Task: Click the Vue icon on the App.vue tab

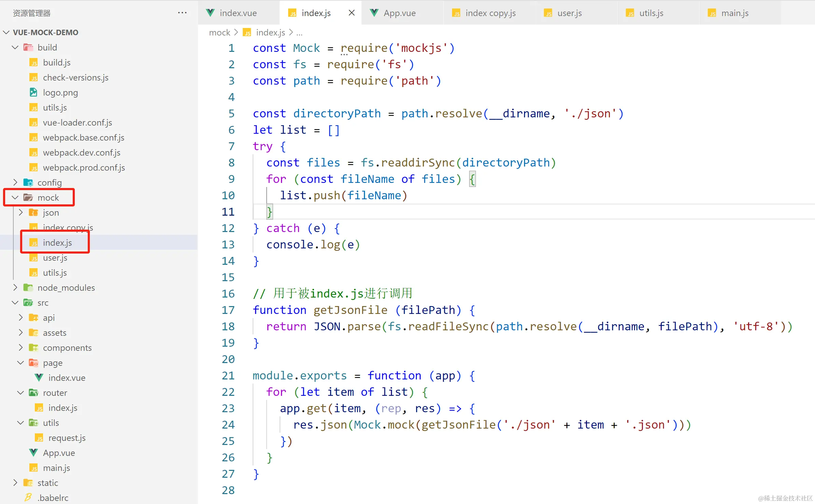Action: click(x=374, y=13)
